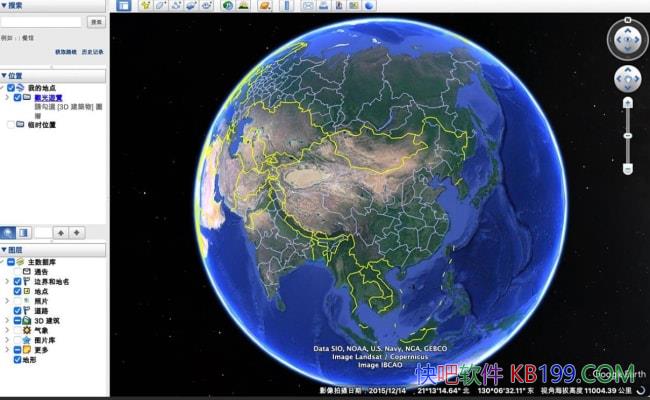The height and width of the screenshot is (400, 650).
Task: Select the Add Polygon tool
Action: click(161, 5)
